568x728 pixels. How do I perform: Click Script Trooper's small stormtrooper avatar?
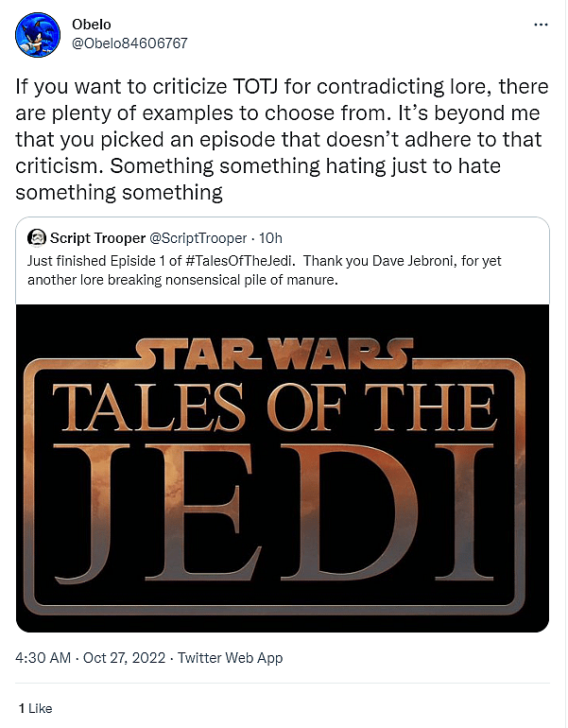[37, 237]
